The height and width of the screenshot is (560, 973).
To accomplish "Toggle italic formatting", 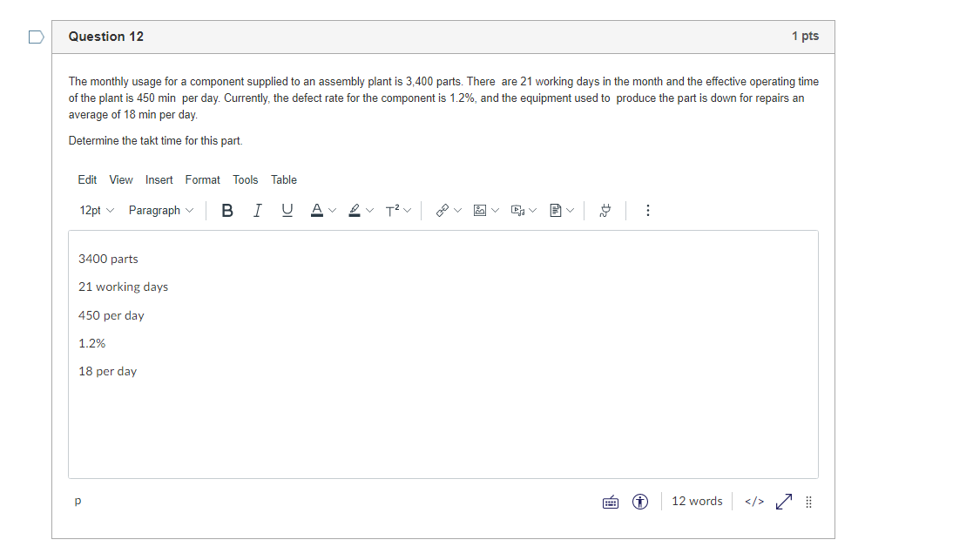I will coord(257,211).
